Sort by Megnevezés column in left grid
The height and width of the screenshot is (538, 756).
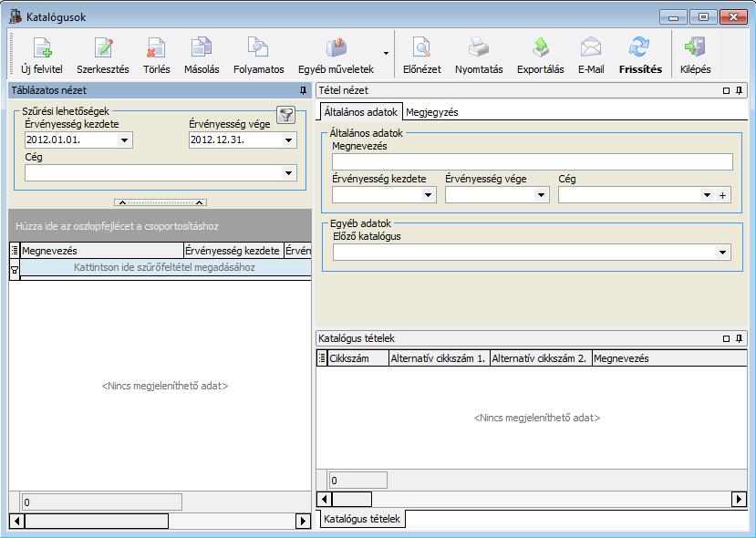[102, 251]
